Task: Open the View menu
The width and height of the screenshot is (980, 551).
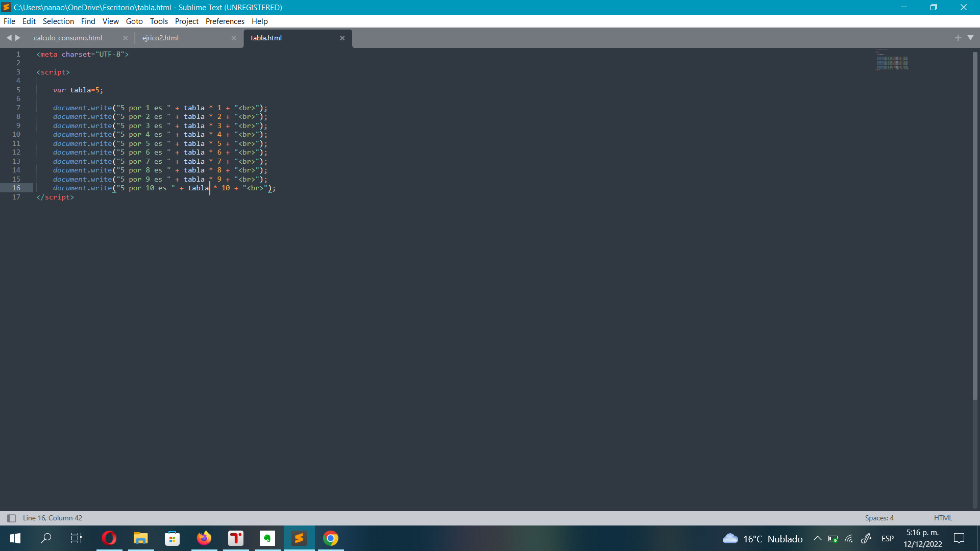Action: [x=110, y=21]
